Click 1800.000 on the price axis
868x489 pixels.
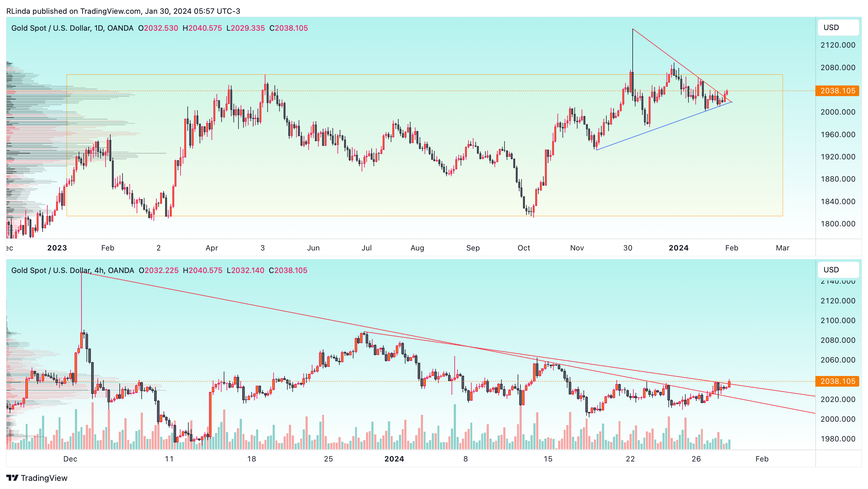click(838, 224)
